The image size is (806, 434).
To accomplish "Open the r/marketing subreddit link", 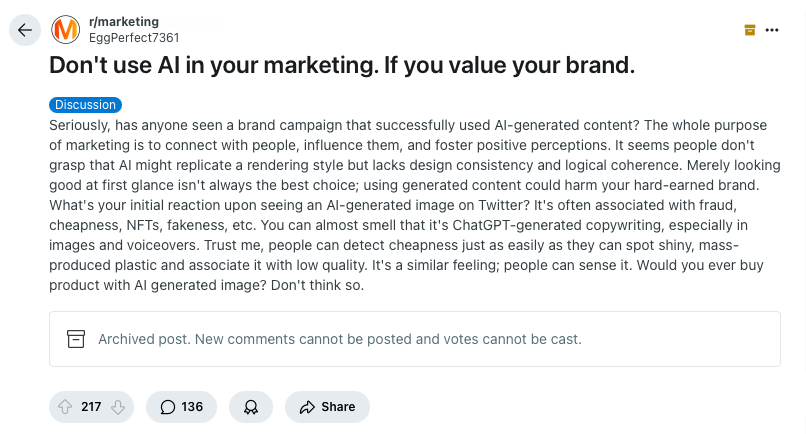I will pyautogui.click(x=123, y=21).
